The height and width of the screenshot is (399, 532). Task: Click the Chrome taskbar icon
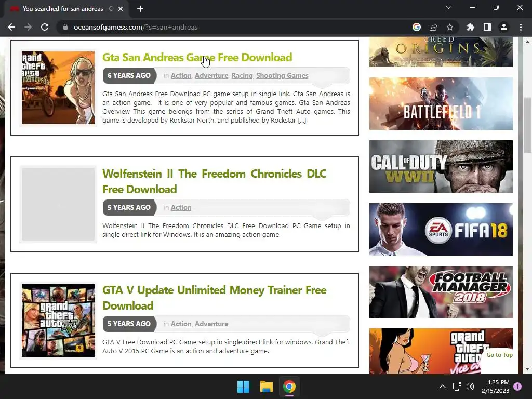coord(289,387)
